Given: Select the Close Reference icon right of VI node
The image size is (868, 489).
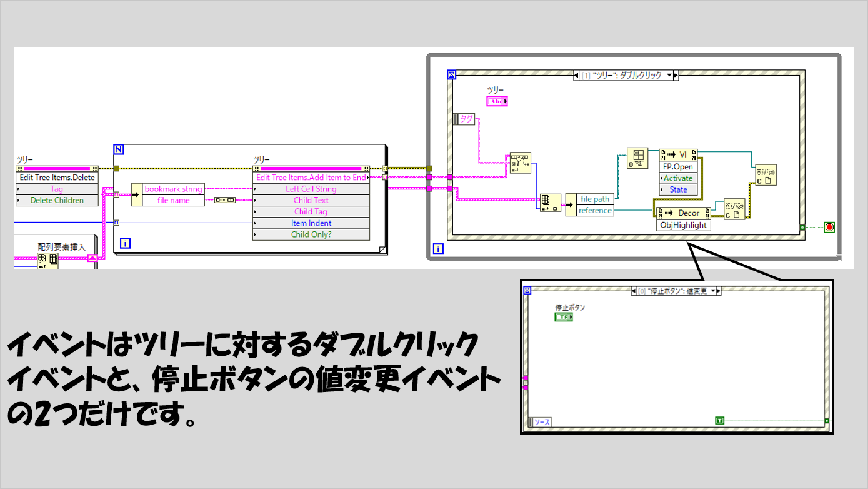Looking at the screenshot, I should [x=766, y=175].
